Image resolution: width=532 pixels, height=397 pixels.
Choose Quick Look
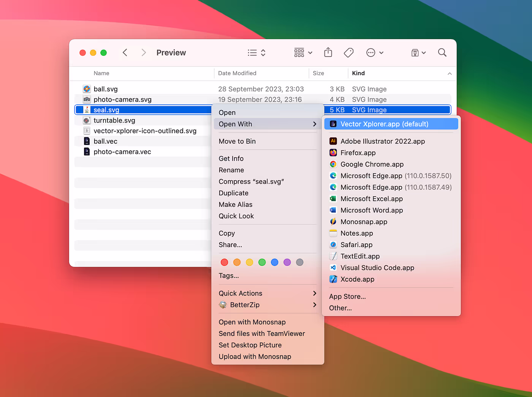coord(268,216)
